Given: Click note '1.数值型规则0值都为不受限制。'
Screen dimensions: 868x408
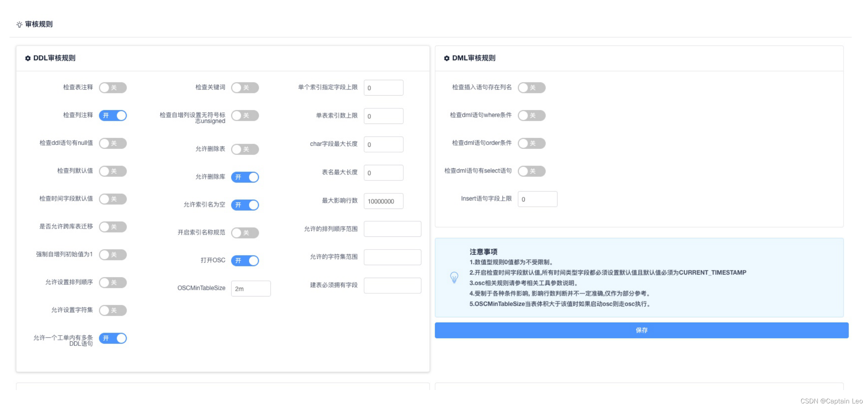Looking at the screenshot, I should (511, 262).
